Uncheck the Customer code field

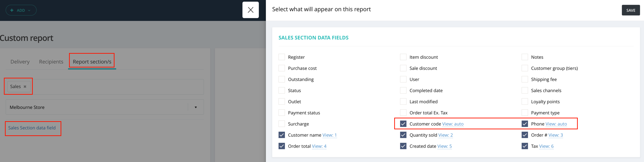(403, 124)
